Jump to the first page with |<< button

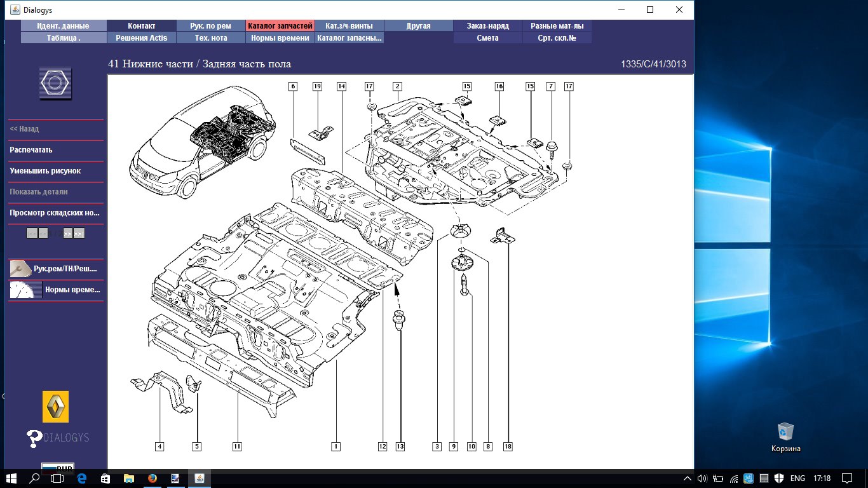click(x=32, y=233)
